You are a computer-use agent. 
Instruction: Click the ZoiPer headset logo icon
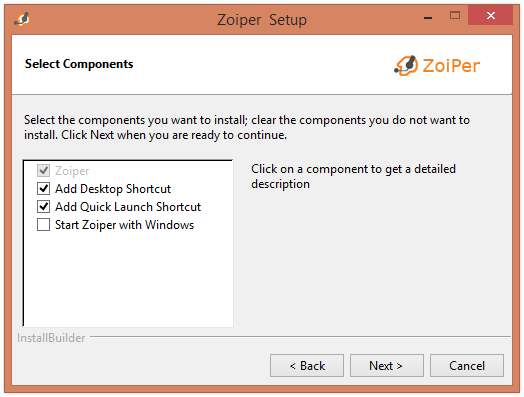pos(406,65)
